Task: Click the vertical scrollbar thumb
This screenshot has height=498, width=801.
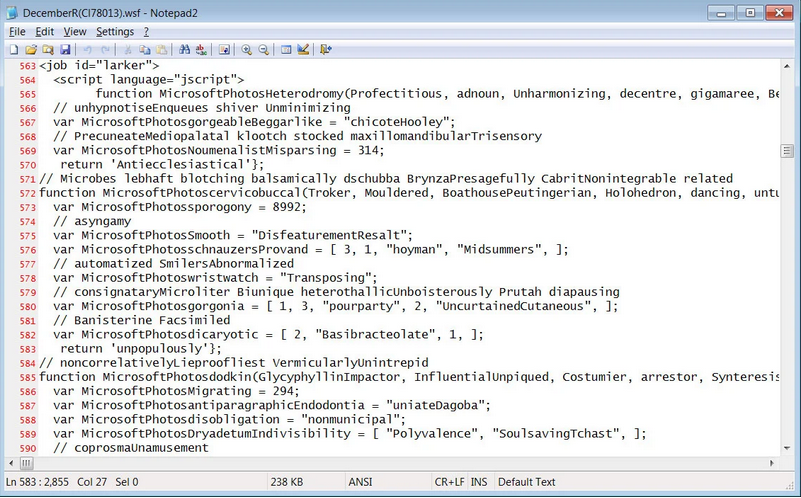Action: point(787,151)
